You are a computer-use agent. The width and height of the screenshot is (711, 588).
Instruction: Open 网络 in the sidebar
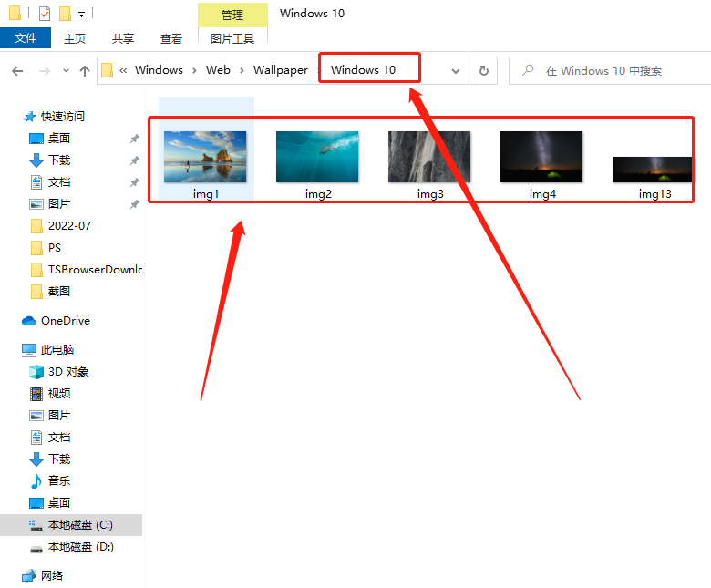[52, 576]
